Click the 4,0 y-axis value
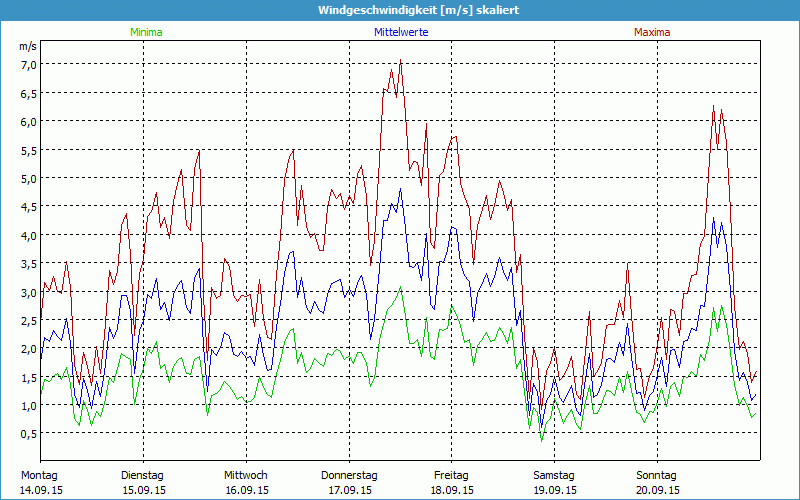Screen dimensions: 800x500 [29, 235]
